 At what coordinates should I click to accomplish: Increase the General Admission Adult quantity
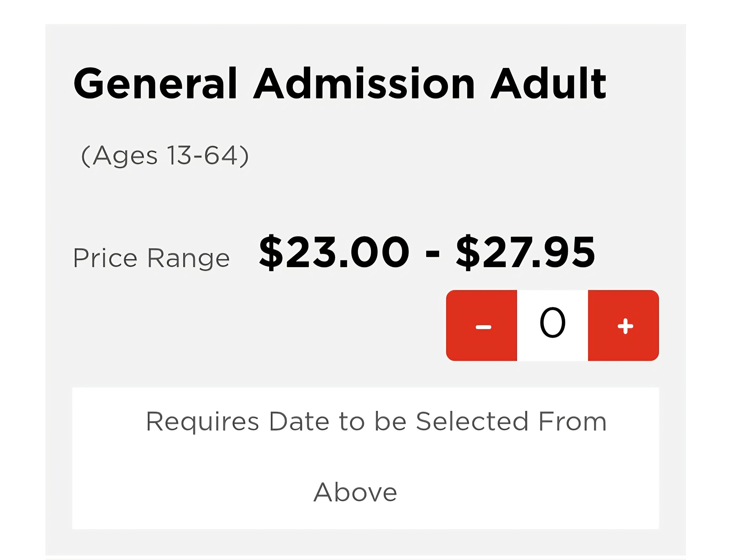[x=624, y=325]
